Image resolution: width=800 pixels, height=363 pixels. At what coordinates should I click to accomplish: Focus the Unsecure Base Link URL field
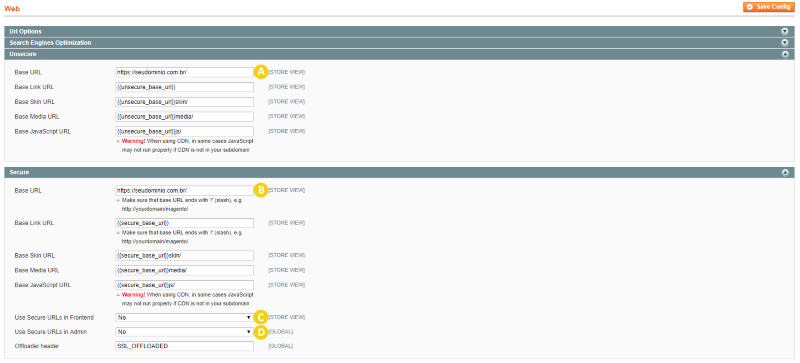[x=185, y=87]
